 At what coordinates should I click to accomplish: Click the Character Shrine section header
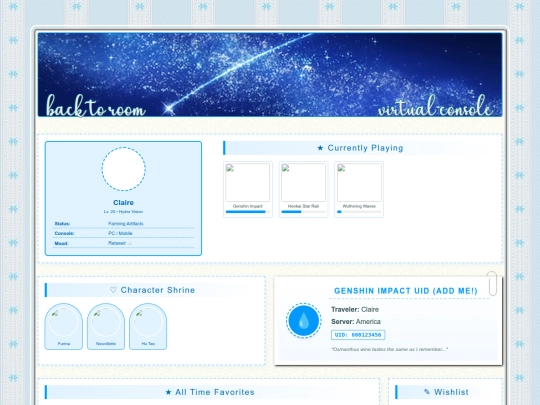click(153, 290)
